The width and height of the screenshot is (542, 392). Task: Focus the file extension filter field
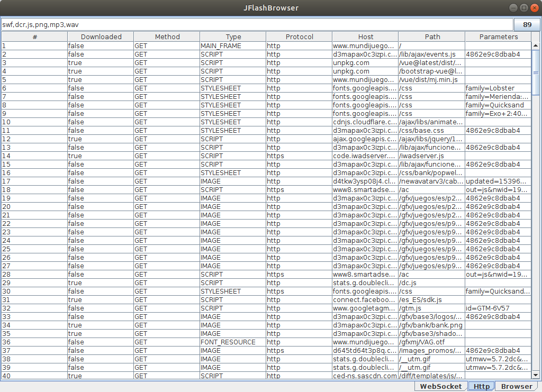pos(257,25)
